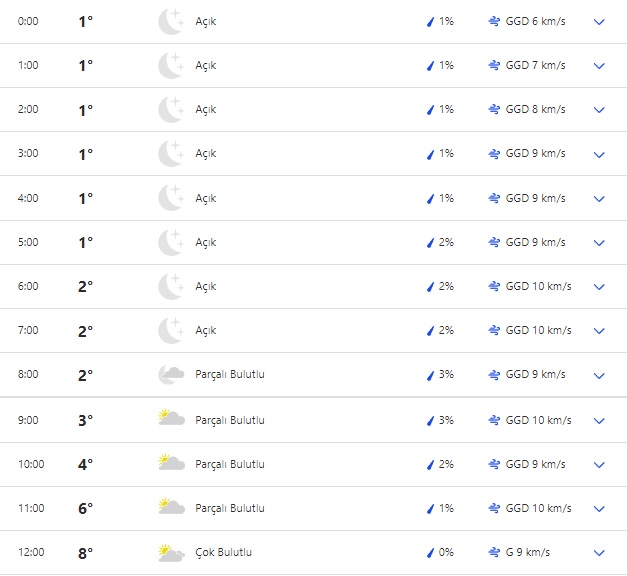Expand the 0:00 hourly forecast details
627x576 pixels.
click(599, 22)
